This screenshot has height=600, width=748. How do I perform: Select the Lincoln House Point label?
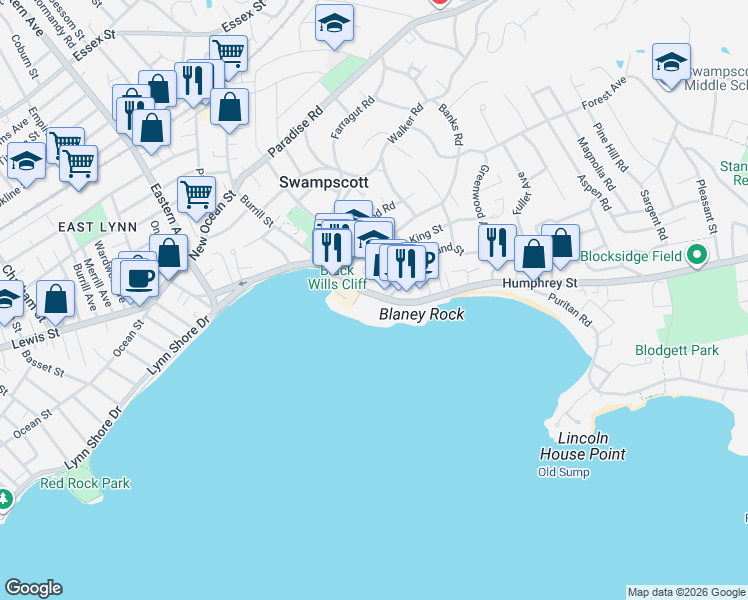pyautogui.click(x=582, y=446)
